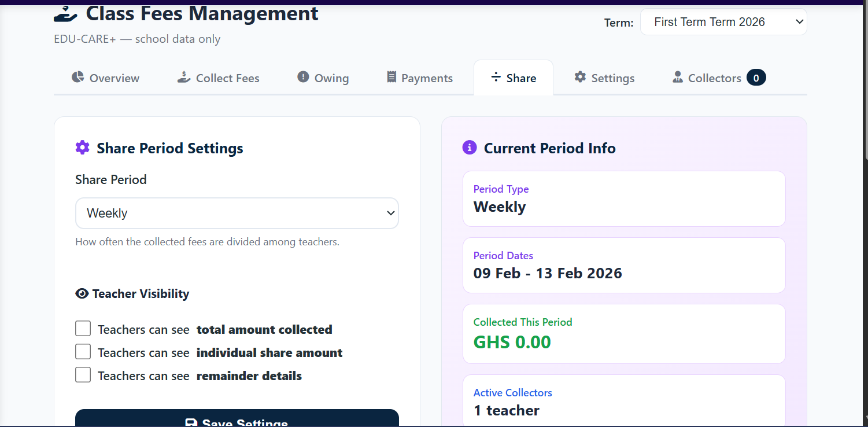Click the eye icon beside Teacher Visibility

click(82, 294)
